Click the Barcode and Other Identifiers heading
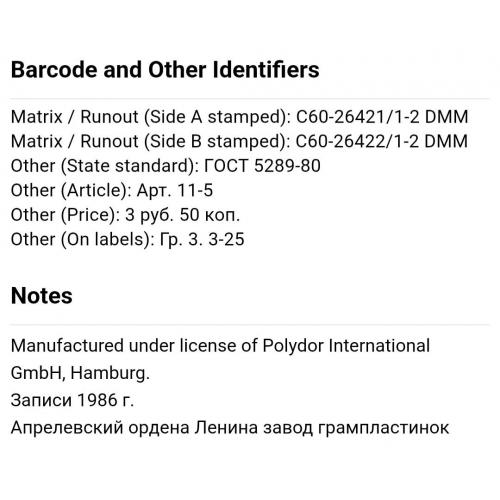Image resolution: width=500 pixels, height=500 pixels. click(165, 70)
